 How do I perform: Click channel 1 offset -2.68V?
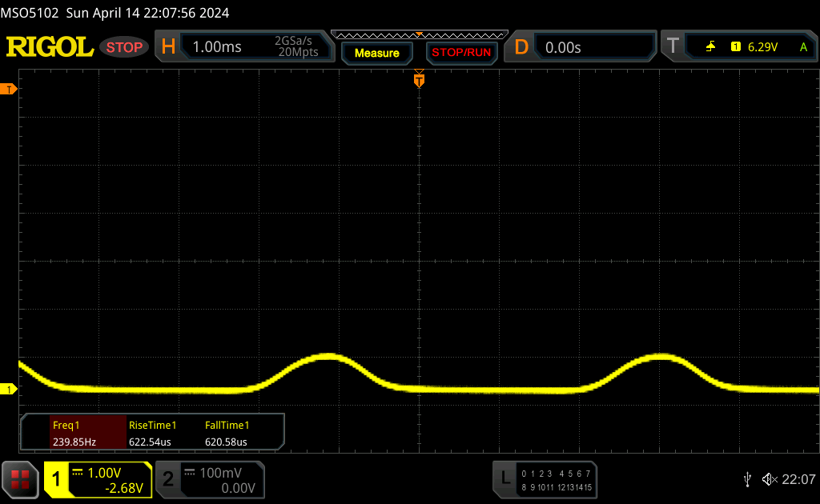(124, 488)
